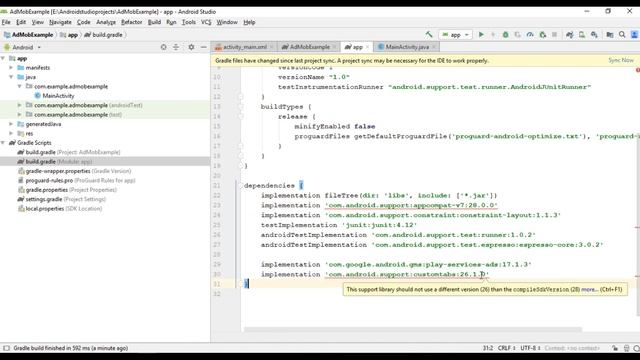Image resolution: width=640 pixels, height=360 pixels.
Task: Click the blue user account icon
Action: pyautogui.click(x=635, y=35)
